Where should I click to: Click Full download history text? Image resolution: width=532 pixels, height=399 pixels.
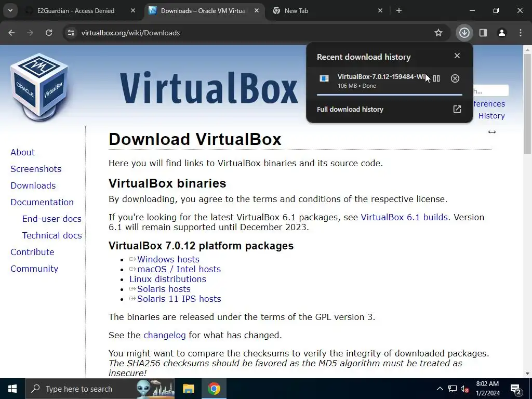tap(350, 109)
